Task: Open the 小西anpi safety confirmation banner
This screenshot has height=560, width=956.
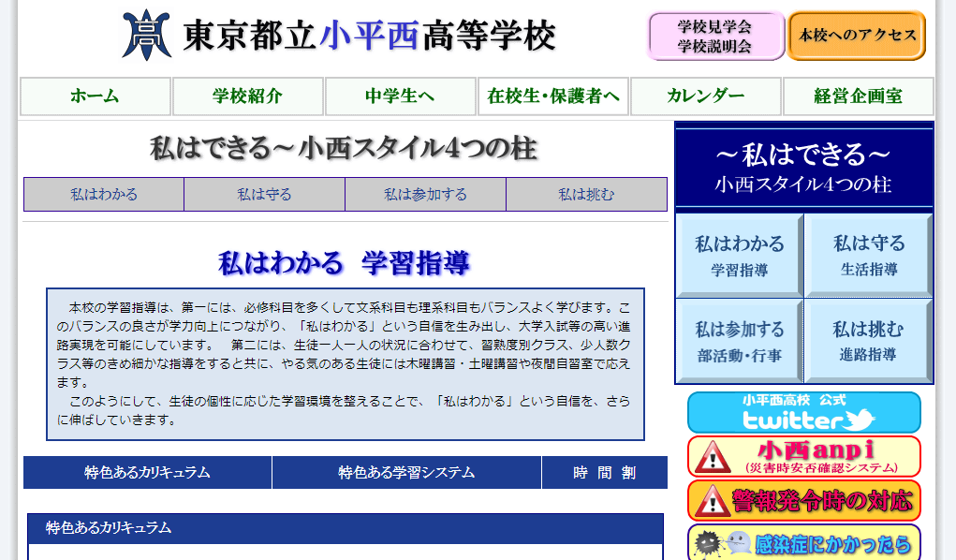Action: click(803, 456)
